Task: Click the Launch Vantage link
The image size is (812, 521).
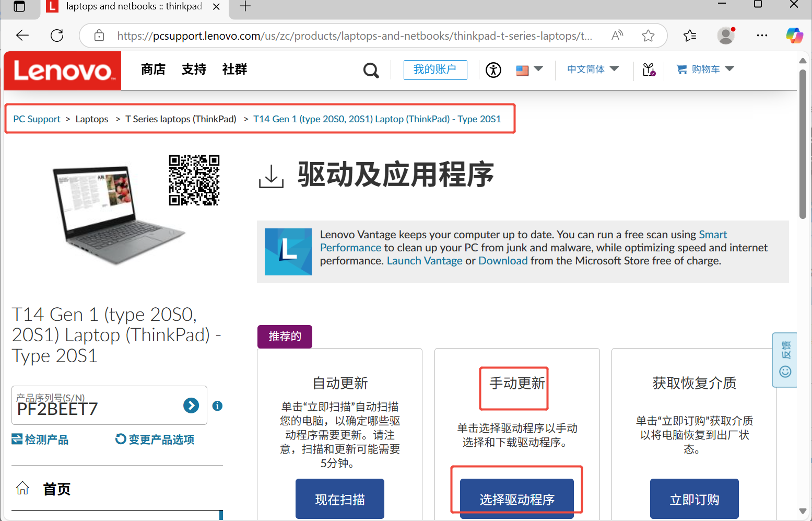Action: (425, 261)
